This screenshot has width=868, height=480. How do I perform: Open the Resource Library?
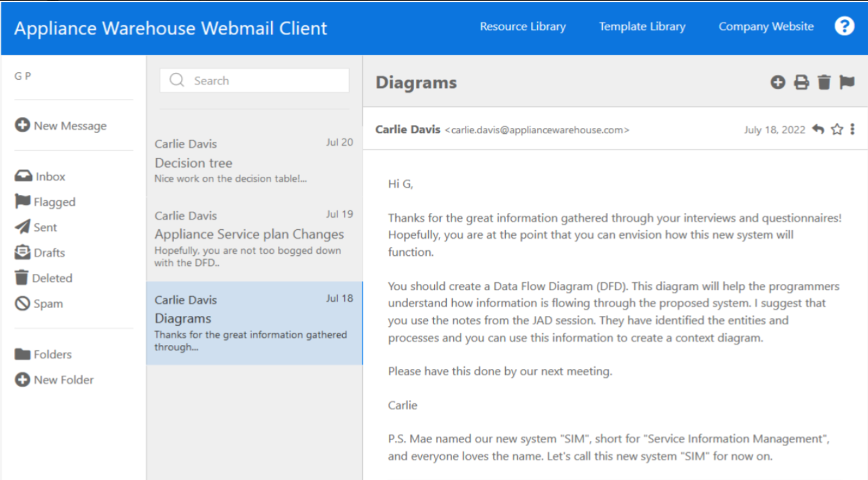click(x=523, y=27)
